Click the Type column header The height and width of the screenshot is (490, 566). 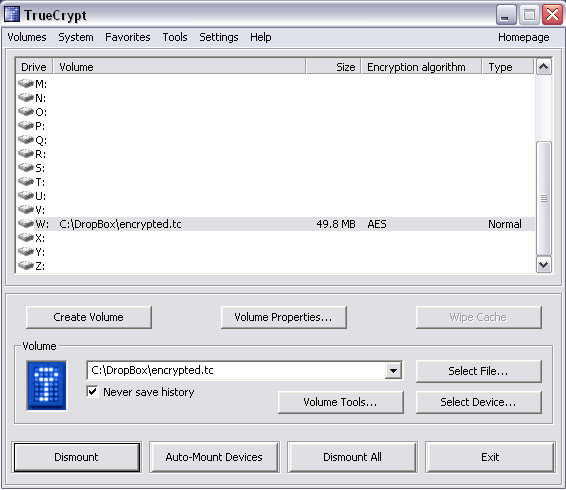[508, 67]
